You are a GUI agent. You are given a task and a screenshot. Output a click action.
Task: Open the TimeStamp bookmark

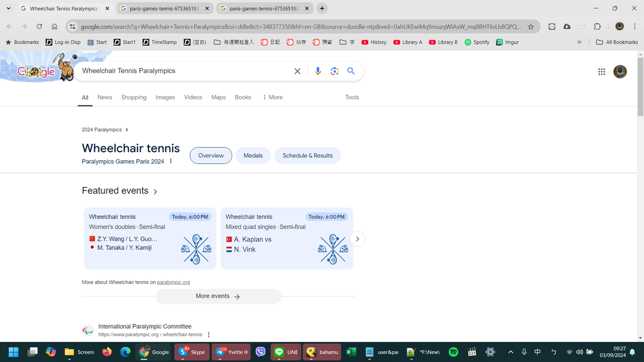(159, 42)
